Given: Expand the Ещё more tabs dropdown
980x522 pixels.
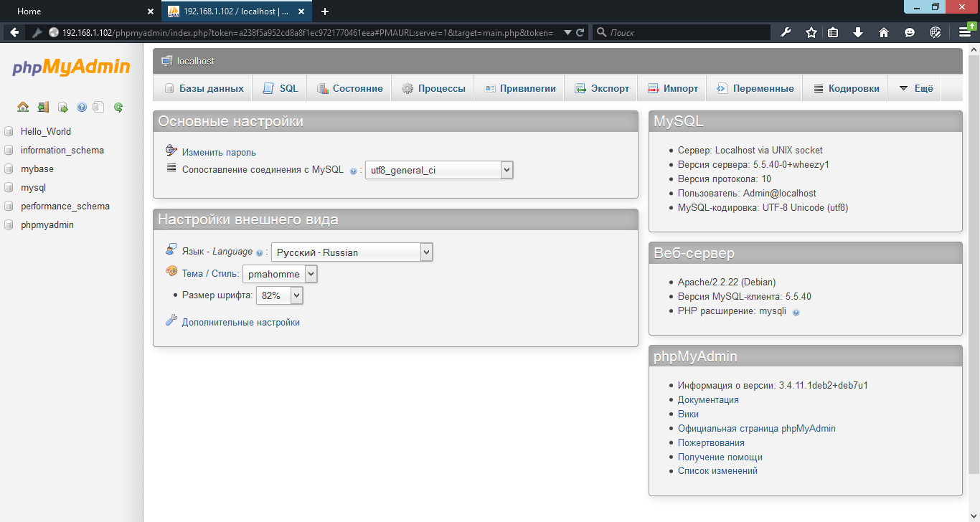Looking at the screenshot, I should click(x=915, y=88).
